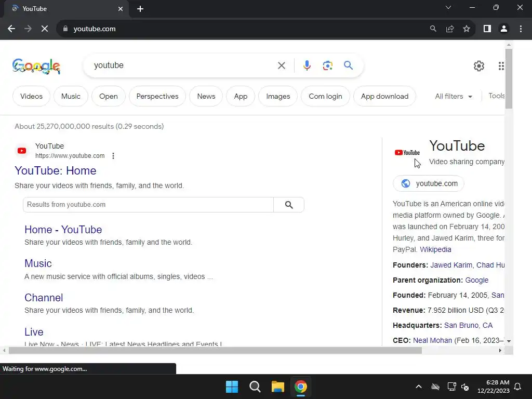Click the vertical page scrollbar thumb
This screenshot has width=532, height=399.
click(509, 79)
